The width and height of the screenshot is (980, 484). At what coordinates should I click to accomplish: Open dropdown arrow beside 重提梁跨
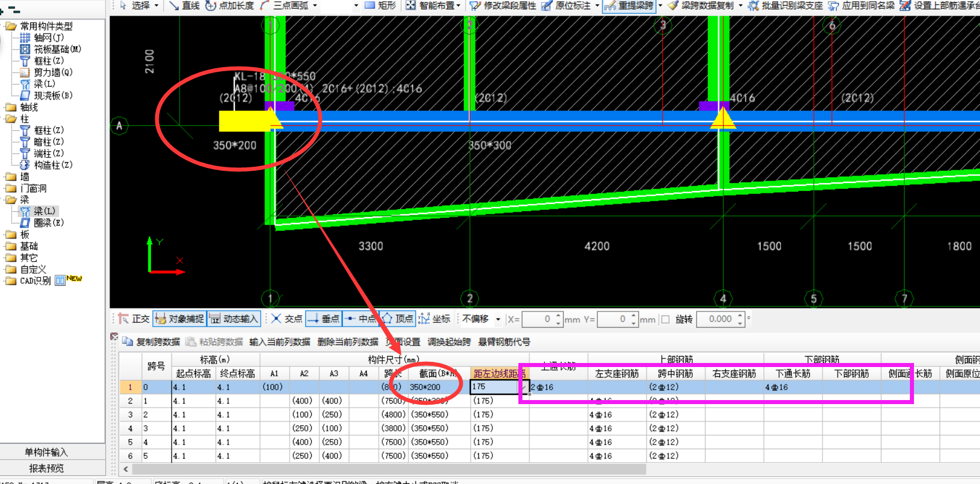(x=660, y=5)
